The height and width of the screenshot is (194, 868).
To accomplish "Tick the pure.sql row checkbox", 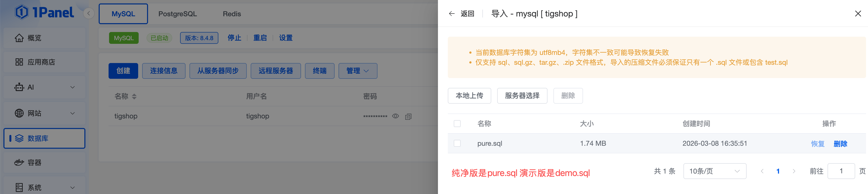I will 457,144.
